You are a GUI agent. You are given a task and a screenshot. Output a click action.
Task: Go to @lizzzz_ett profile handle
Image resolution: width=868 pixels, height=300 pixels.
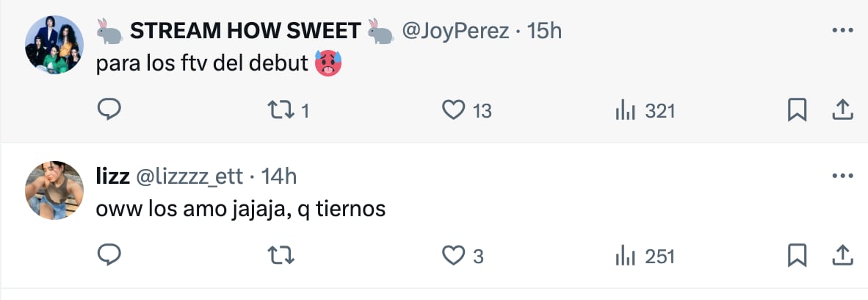(x=188, y=176)
